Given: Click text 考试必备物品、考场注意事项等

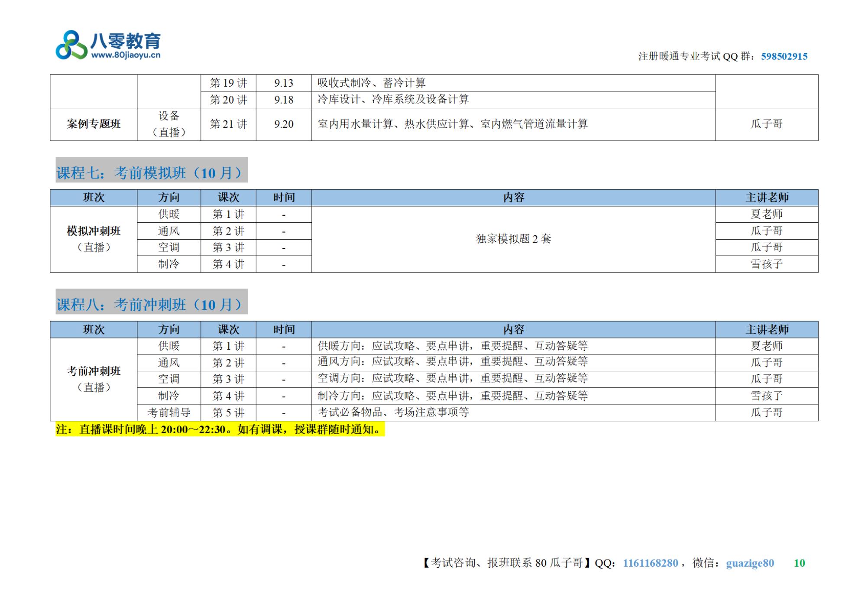Looking at the screenshot, I should point(393,412).
